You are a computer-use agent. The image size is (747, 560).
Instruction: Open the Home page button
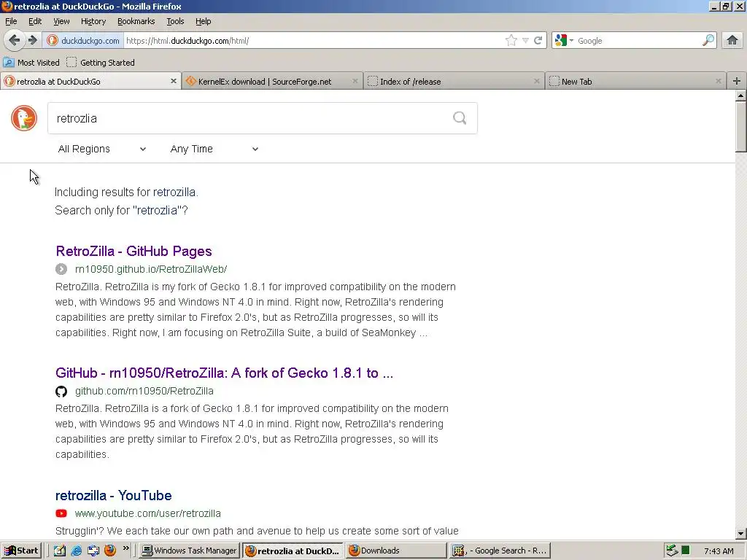pyautogui.click(x=732, y=41)
